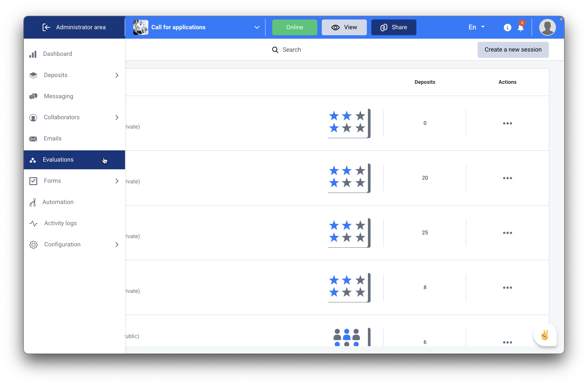Screen dimensions: 588x385
Task: Open the En language dropdown
Action: [x=476, y=27]
